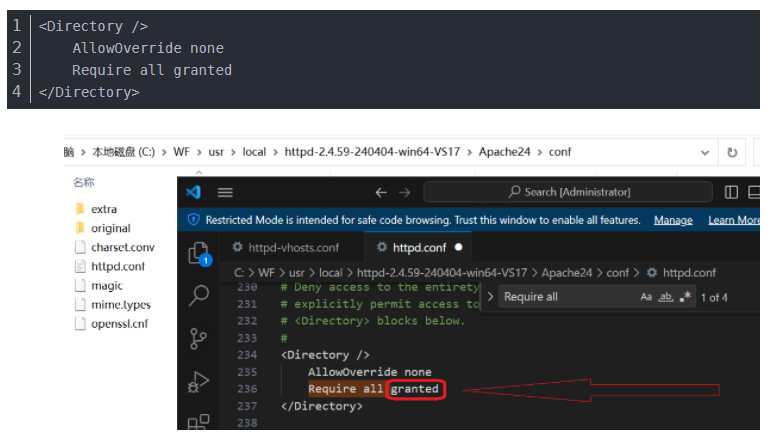The height and width of the screenshot is (439, 767).
Task: Expand the replace row in find widget
Action: click(x=490, y=297)
